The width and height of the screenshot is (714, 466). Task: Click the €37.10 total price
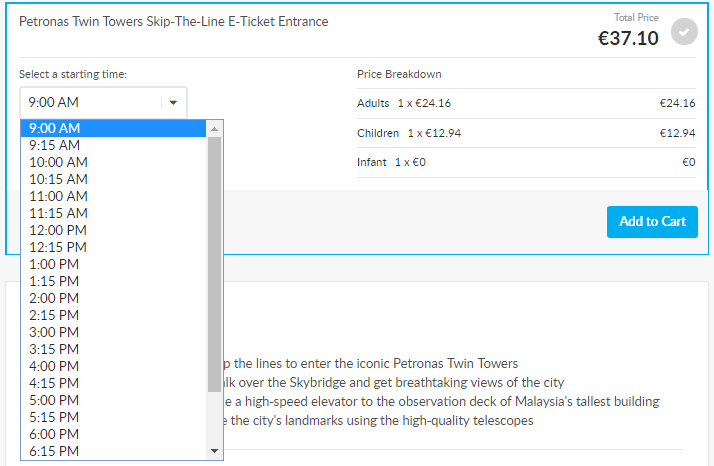click(628, 38)
